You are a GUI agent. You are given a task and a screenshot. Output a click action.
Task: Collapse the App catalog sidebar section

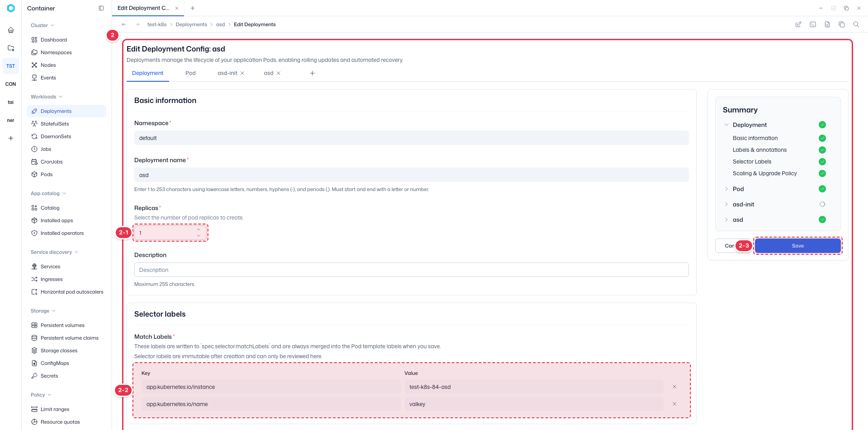(x=48, y=193)
